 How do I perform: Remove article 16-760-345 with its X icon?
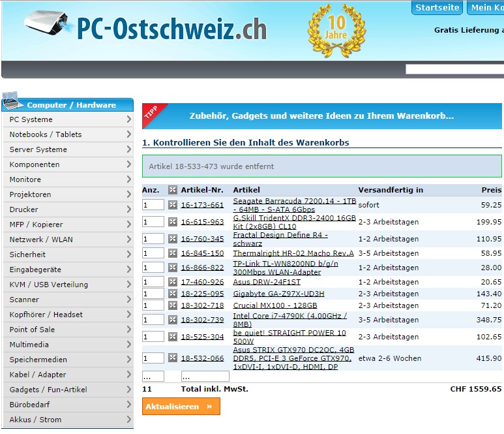pos(173,239)
